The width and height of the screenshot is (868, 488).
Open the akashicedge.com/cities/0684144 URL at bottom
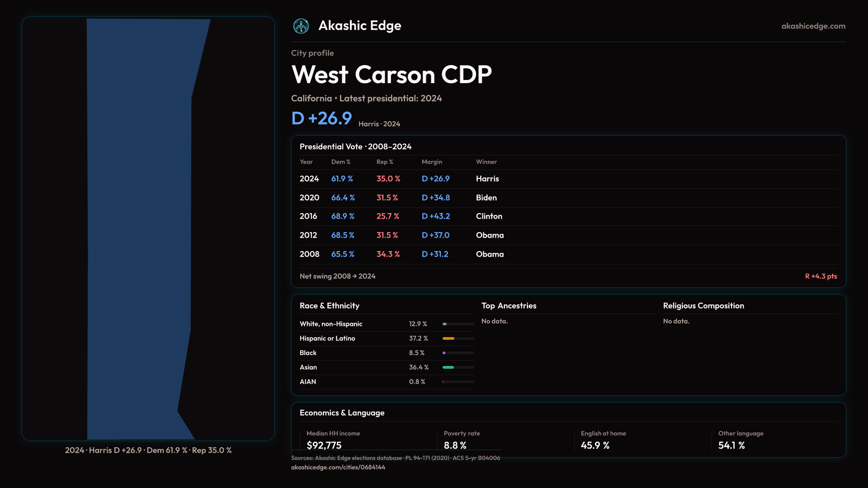pos(338,467)
